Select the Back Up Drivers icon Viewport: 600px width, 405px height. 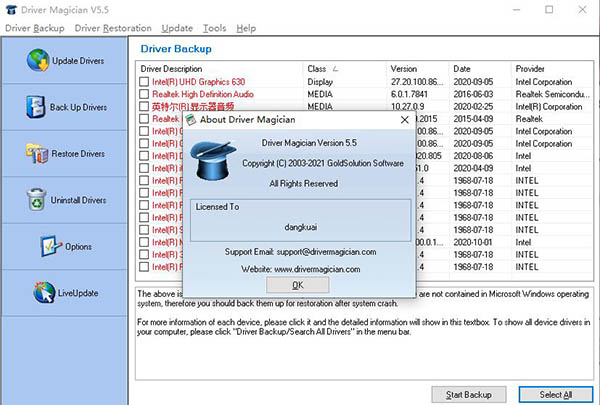[x=35, y=107]
